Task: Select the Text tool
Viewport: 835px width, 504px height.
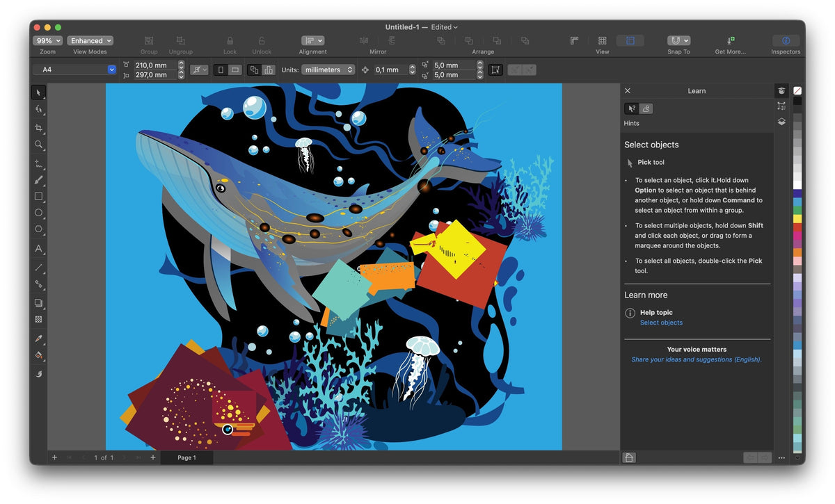Action: (x=38, y=248)
